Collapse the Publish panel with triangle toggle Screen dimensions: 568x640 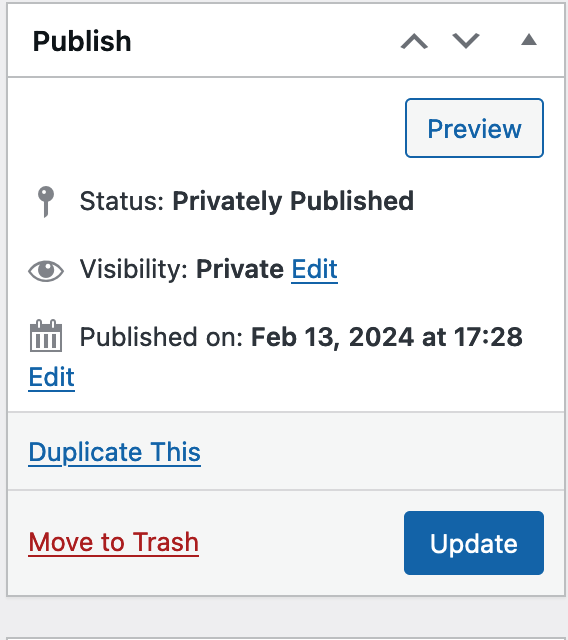(529, 40)
